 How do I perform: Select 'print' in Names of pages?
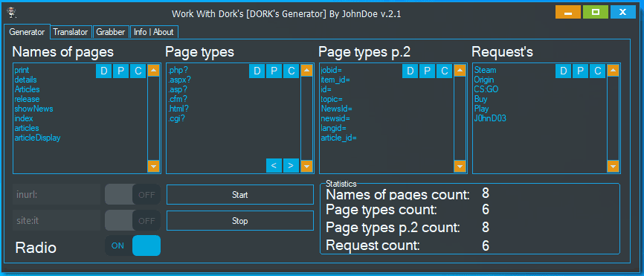(x=22, y=70)
